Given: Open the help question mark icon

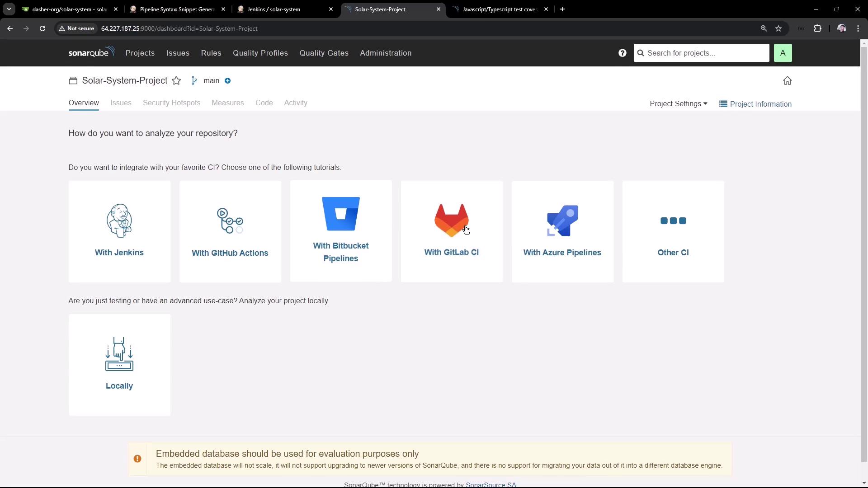Looking at the screenshot, I should pos(622,53).
